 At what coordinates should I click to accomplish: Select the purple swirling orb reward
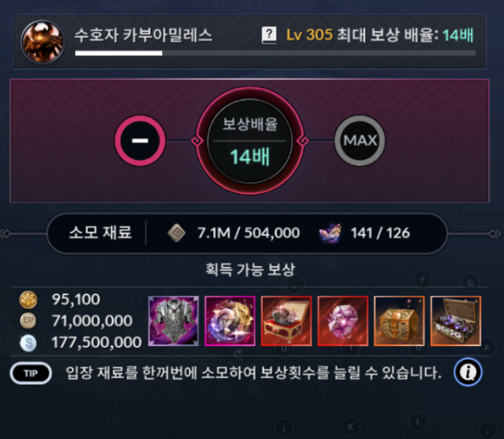230,321
